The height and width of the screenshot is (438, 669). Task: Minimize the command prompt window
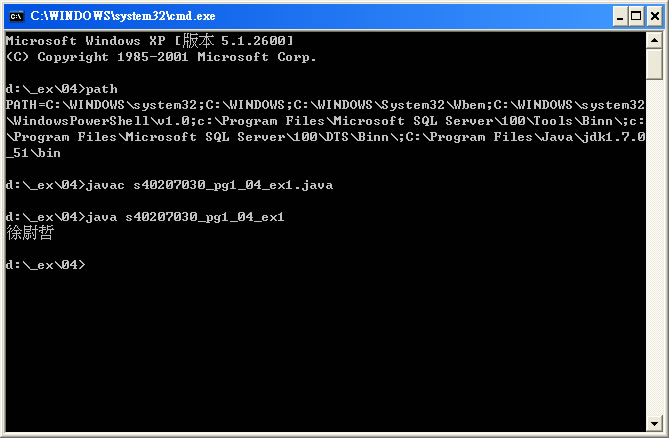620,17
